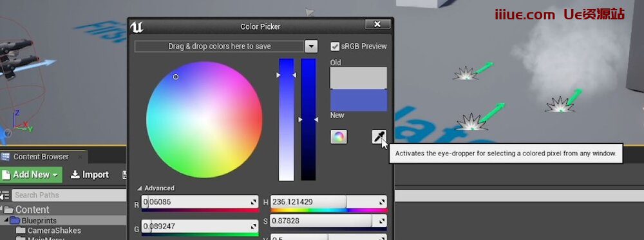Collapse the Blueprints folder tree arrow
The height and width of the screenshot is (240, 644).
pyautogui.click(x=6, y=220)
